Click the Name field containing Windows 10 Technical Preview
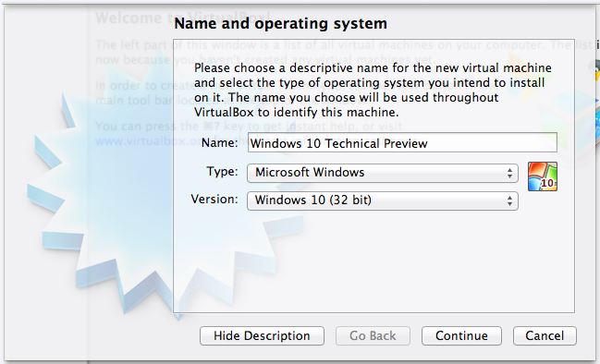The height and width of the screenshot is (364, 600). (402, 142)
